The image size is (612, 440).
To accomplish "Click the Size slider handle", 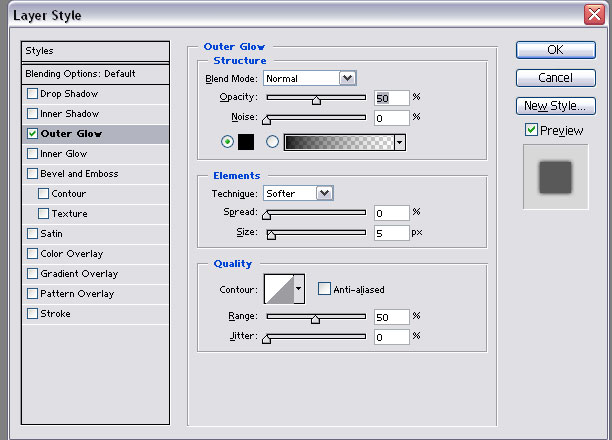I will coord(271,235).
